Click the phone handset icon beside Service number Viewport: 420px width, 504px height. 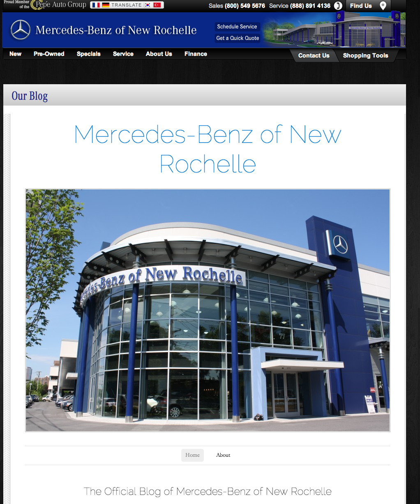(x=338, y=6)
